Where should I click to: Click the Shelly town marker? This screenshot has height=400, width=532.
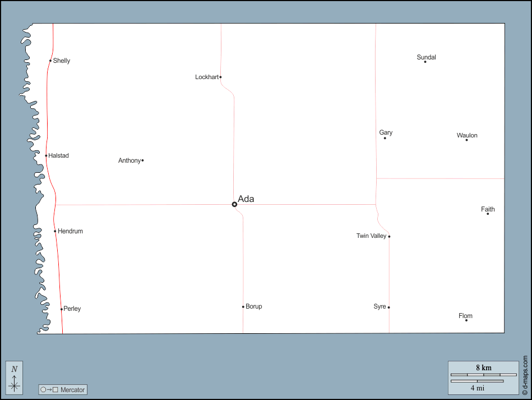click(x=50, y=61)
